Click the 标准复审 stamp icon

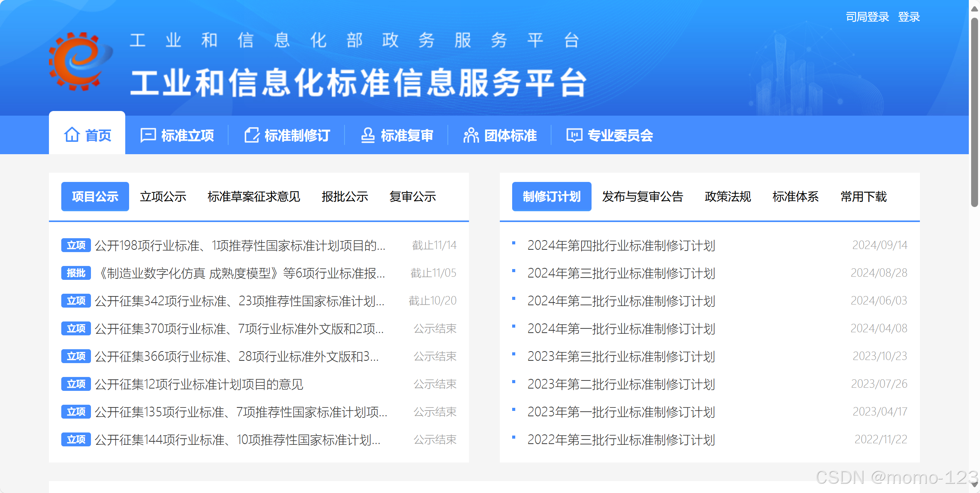click(368, 135)
